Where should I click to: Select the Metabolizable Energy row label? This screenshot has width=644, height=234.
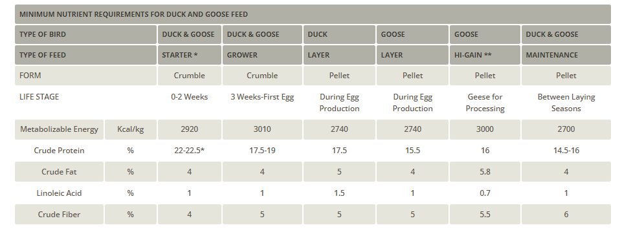click(59, 129)
